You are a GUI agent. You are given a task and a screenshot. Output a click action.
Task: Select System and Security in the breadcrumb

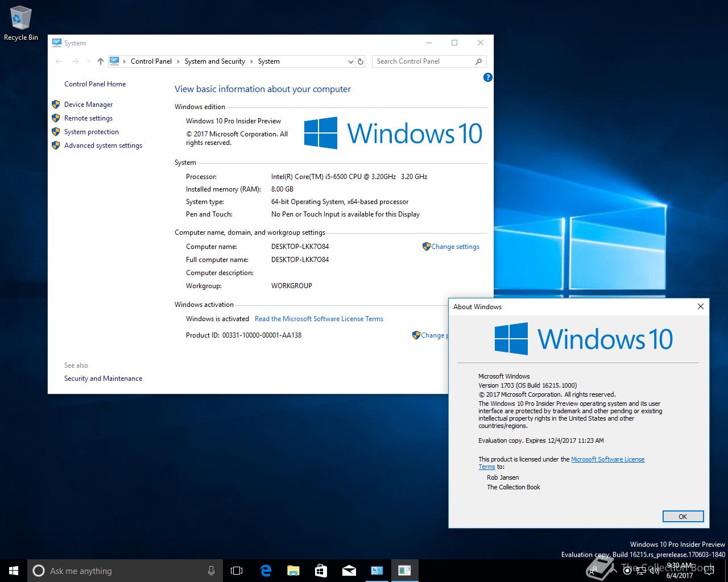pos(215,61)
